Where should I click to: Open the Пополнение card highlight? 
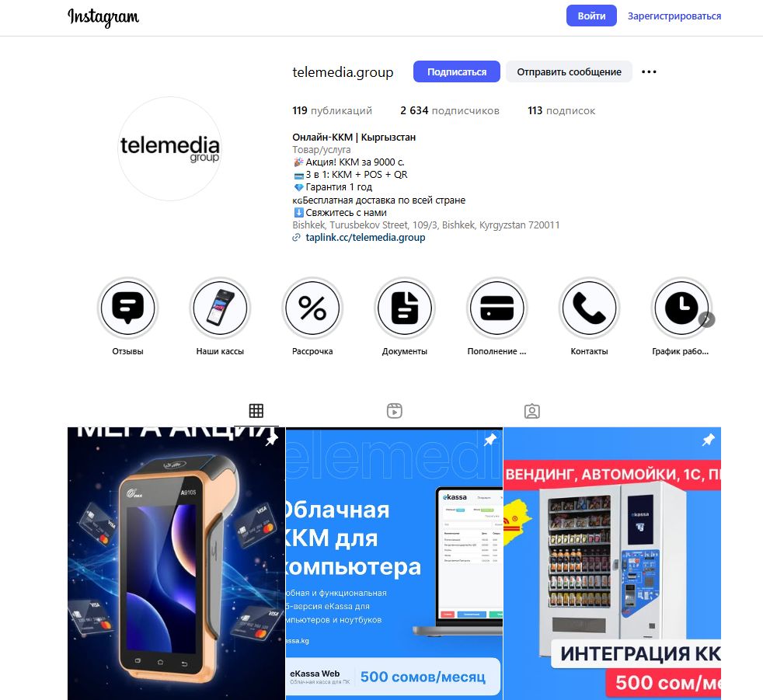(496, 308)
